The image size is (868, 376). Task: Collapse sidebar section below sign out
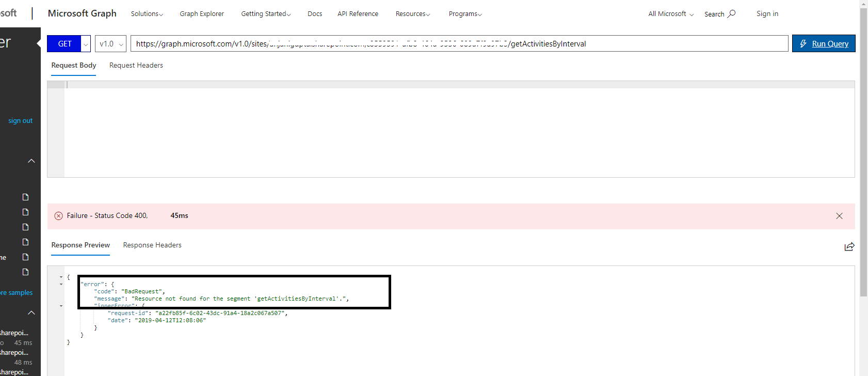pos(31,161)
